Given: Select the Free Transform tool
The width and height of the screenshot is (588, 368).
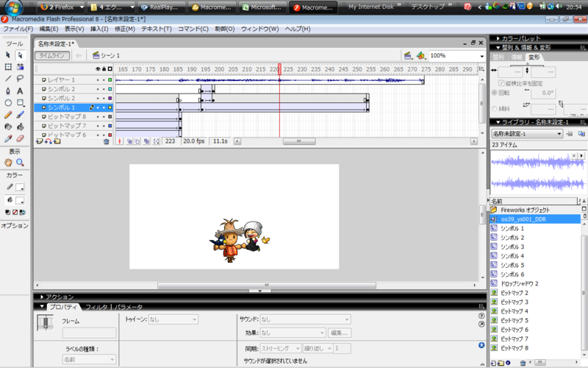Looking at the screenshot, I should (x=8, y=67).
